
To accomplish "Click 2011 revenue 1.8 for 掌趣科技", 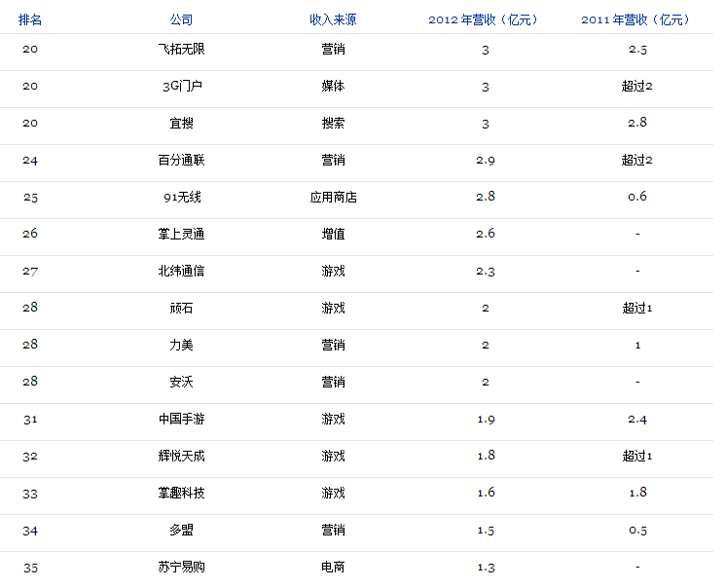I will click(637, 493).
